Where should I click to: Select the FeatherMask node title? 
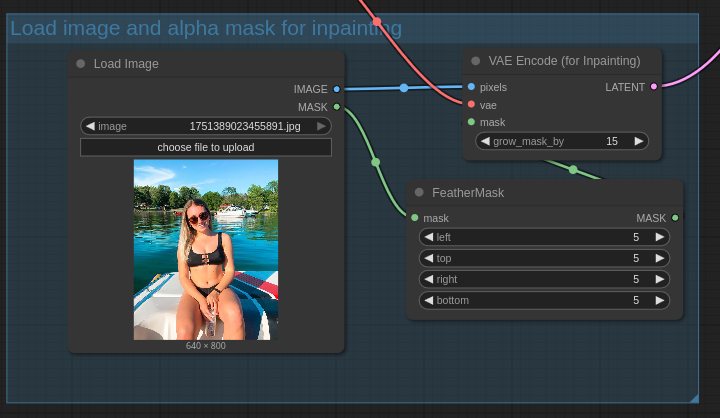(468, 193)
